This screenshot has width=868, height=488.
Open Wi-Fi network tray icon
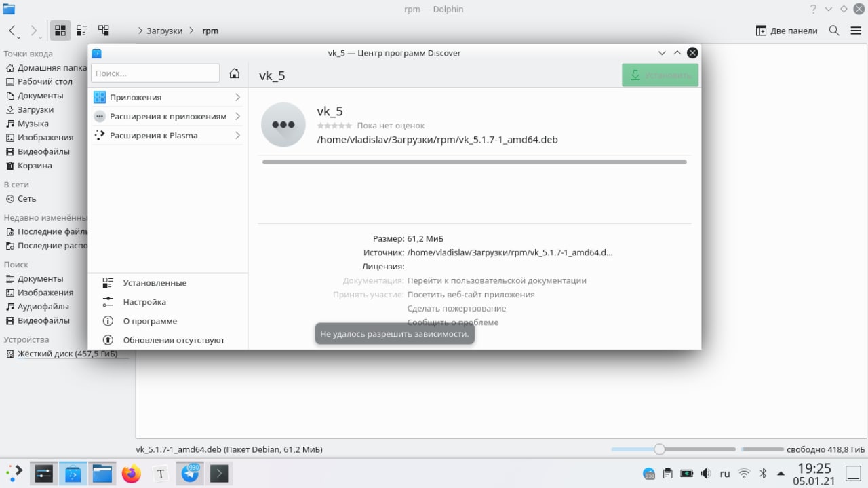744,474
